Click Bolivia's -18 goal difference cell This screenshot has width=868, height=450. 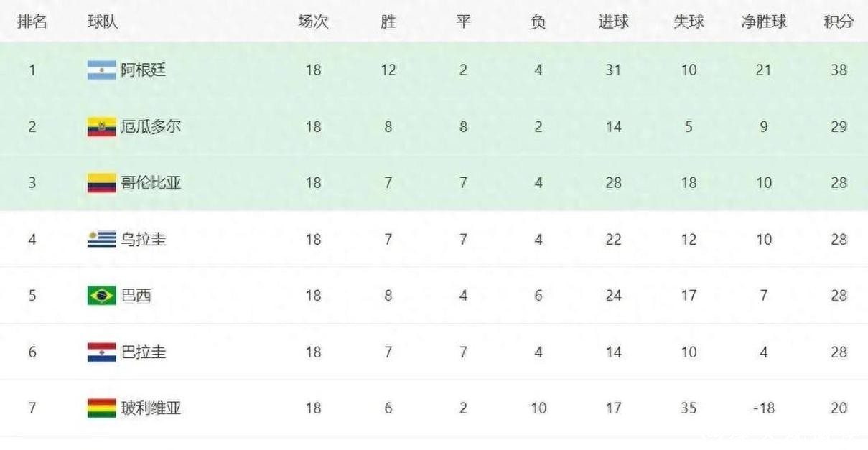(x=763, y=408)
